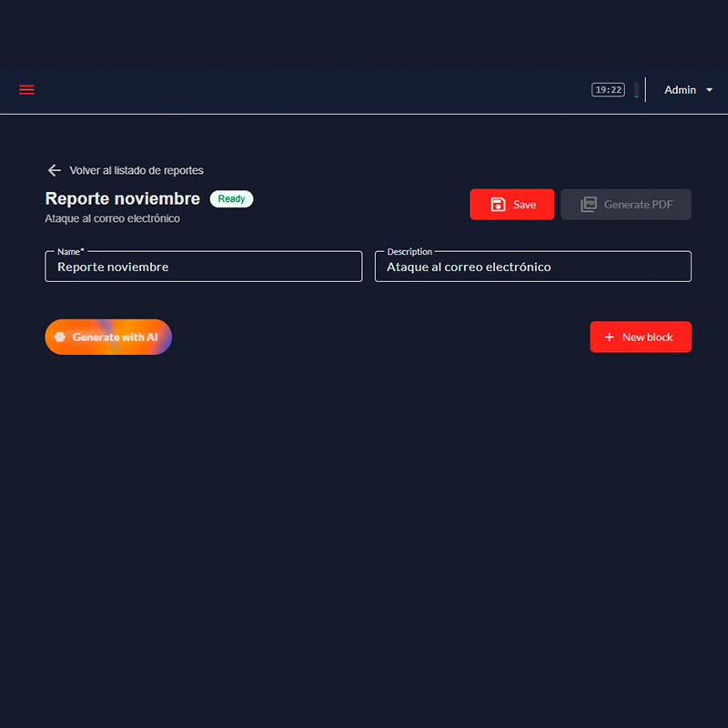Image resolution: width=728 pixels, height=728 pixels.
Task: Click the Description field with 'Ataque al correo electrónico'
Action: (x=532, y=267)
